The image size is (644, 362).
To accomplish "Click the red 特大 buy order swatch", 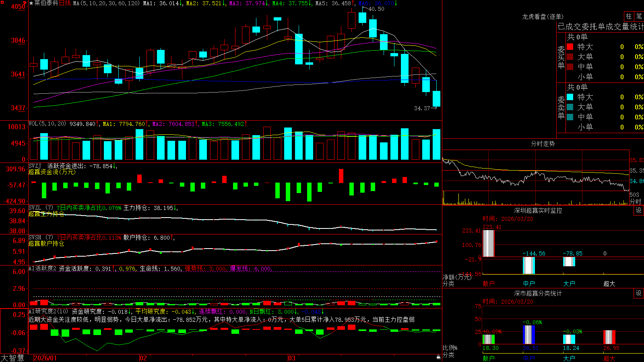I will tap(570, 47).
